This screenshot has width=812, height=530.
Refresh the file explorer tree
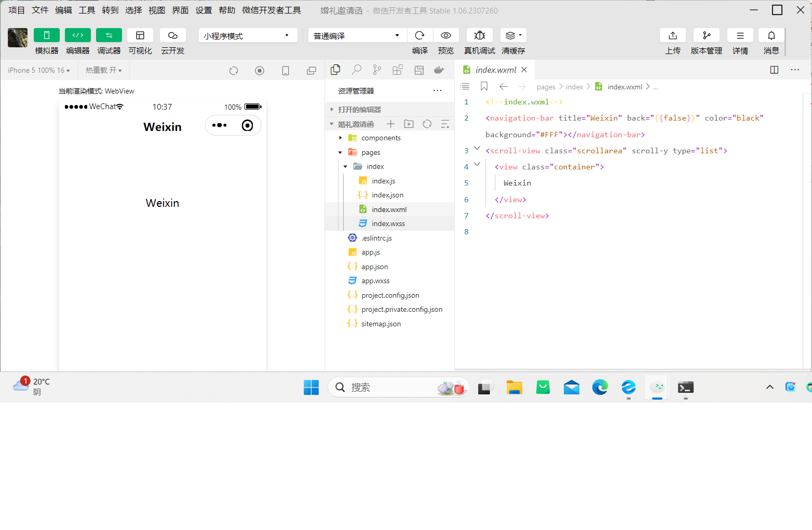(x=427, y=124)
